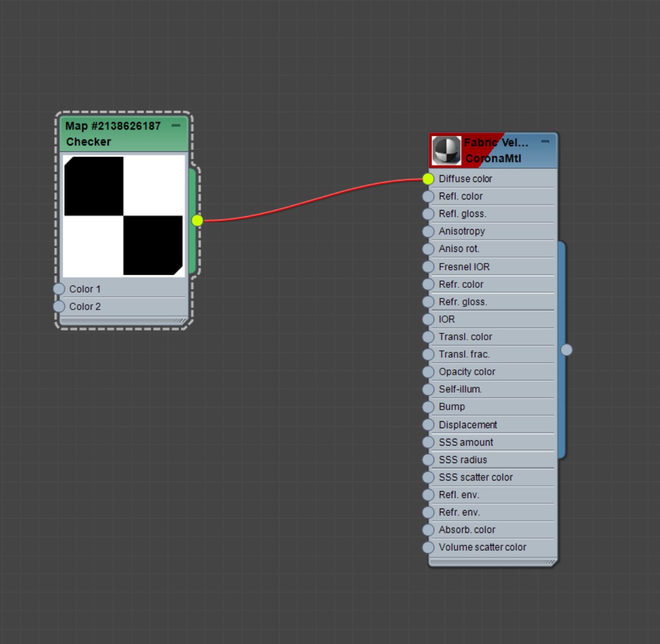Click the Displacement slot label

click(468, 424)
